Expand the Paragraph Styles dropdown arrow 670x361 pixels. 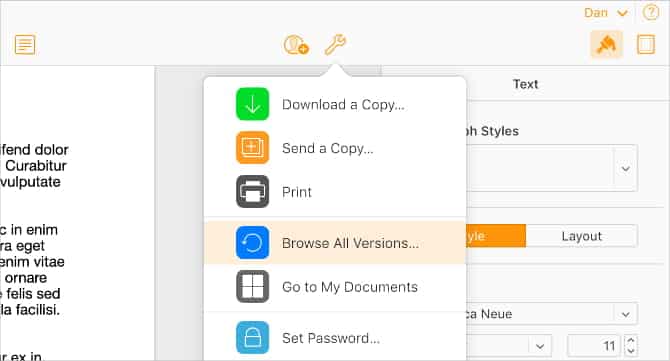[626, 168]
